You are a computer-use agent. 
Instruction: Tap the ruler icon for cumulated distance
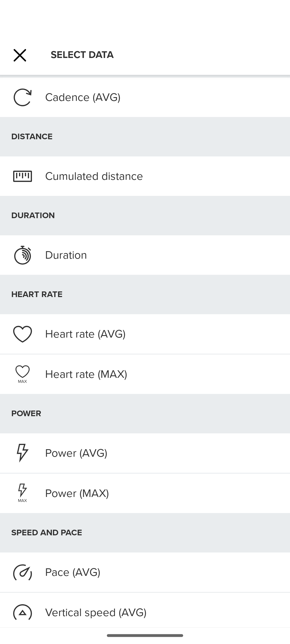click(23, 176)
